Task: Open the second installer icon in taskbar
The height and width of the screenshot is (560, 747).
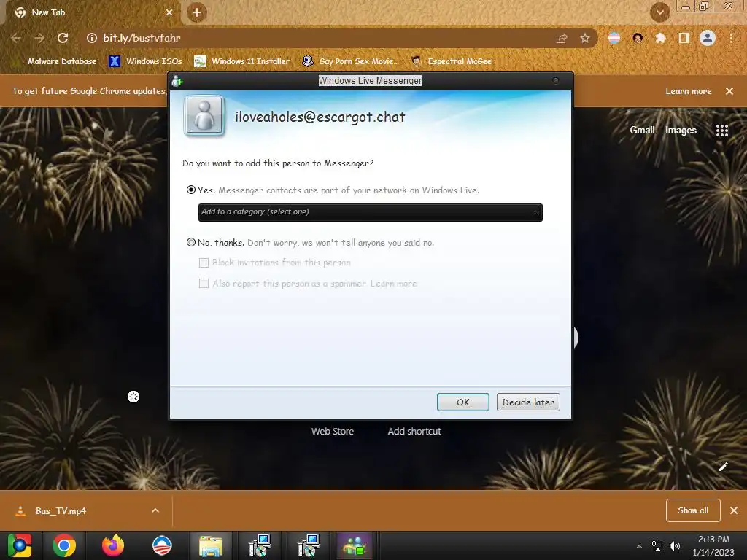Action: (309, 545)
